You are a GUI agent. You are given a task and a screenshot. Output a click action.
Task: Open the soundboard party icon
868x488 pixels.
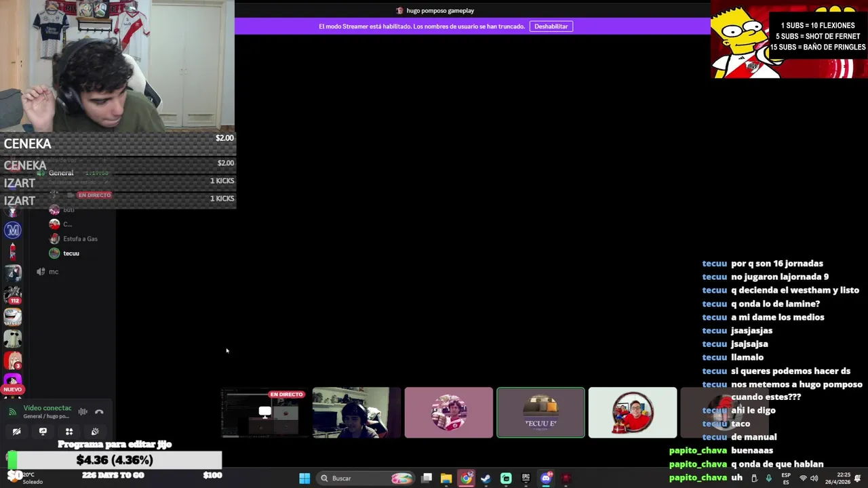[x=95, y=431]
